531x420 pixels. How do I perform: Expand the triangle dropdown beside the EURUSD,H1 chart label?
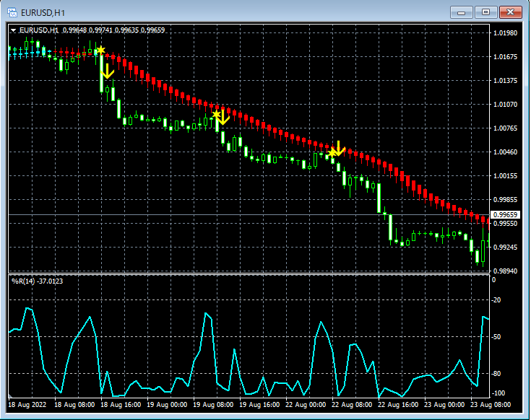click(13, 30)
